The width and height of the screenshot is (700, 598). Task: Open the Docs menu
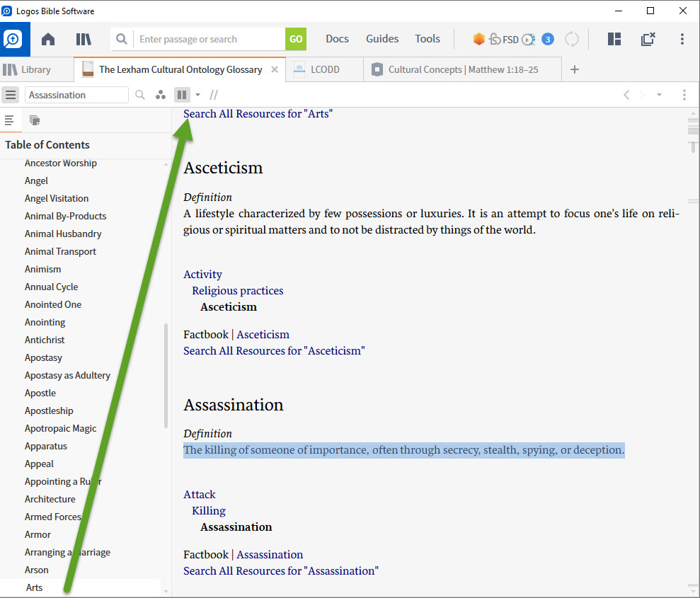point(337,39)
